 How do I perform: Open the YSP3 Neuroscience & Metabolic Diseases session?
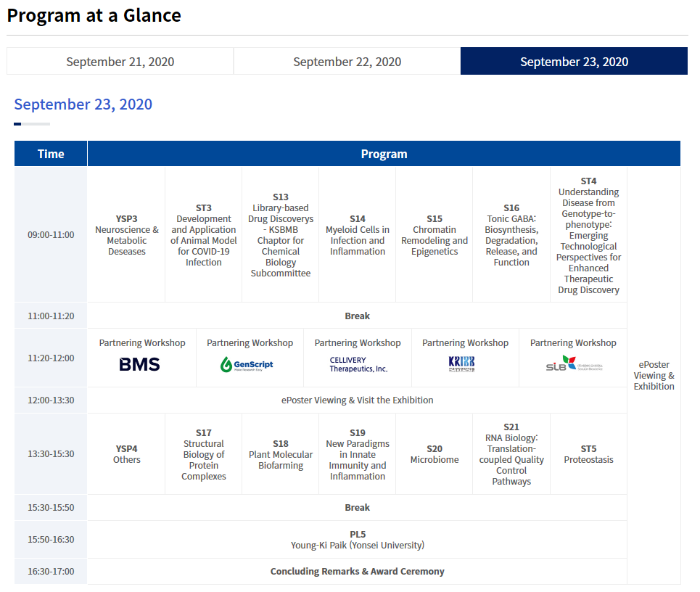(x=126, y=235)
